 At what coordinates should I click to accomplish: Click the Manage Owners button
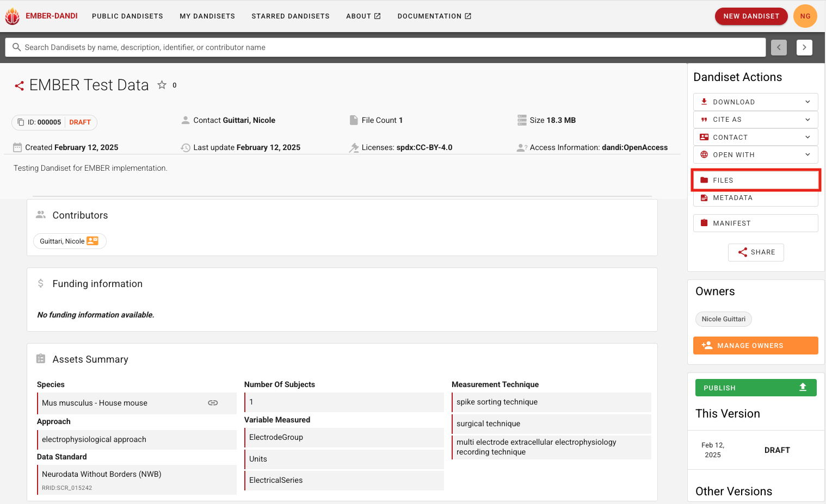756,345
